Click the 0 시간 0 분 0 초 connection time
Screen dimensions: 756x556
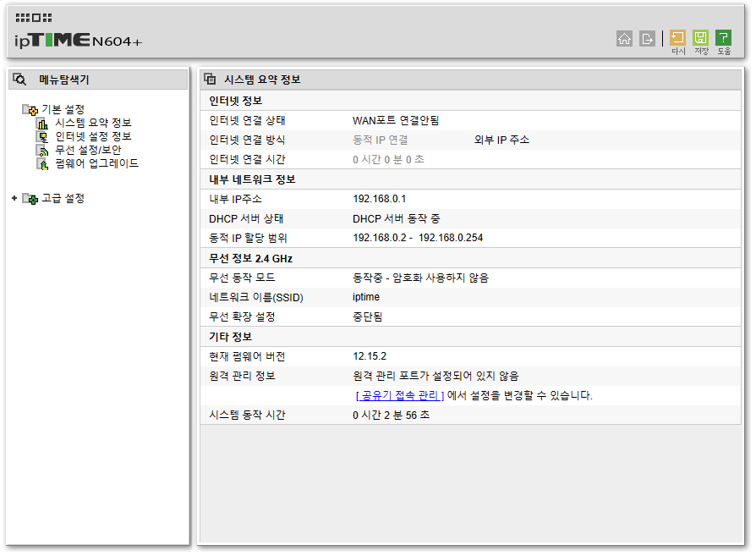389,160
